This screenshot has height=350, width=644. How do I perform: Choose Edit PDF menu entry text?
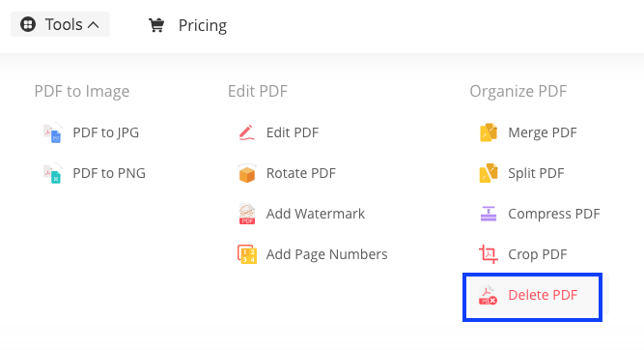(x=293, y=132)
